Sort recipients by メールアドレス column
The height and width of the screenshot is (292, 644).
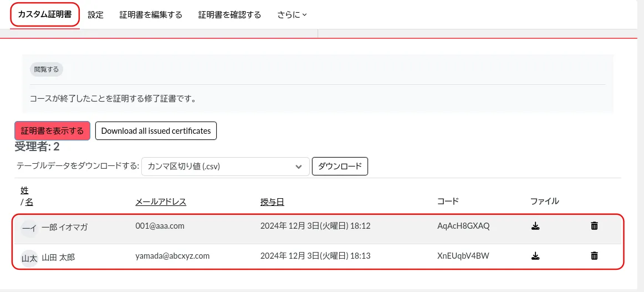[x=161, y=202]
